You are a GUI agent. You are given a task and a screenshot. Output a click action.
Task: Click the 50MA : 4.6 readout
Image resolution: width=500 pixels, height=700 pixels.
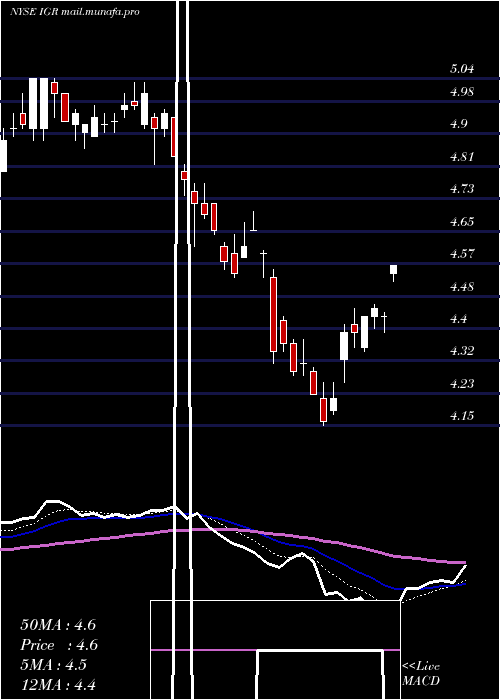click(58, 625)
